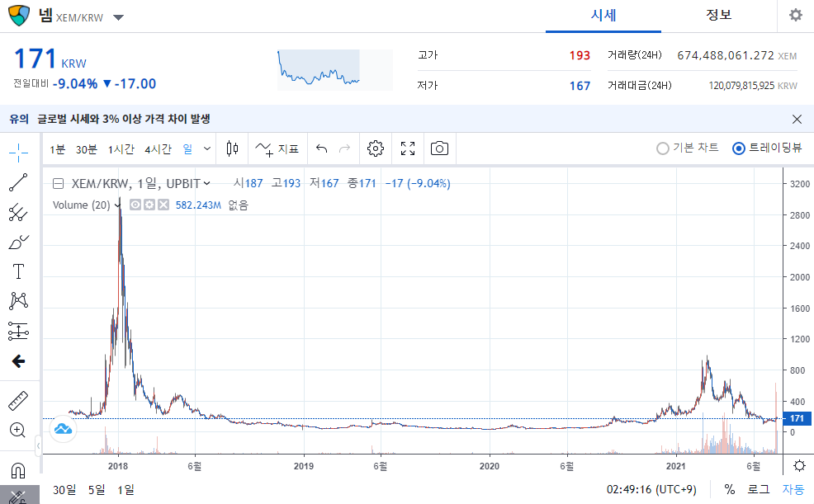The width and height of the screenshot is (814, 504).
Task: Open candlestick chart style selector
Action: pyautogui.click(x=233, y=148)
